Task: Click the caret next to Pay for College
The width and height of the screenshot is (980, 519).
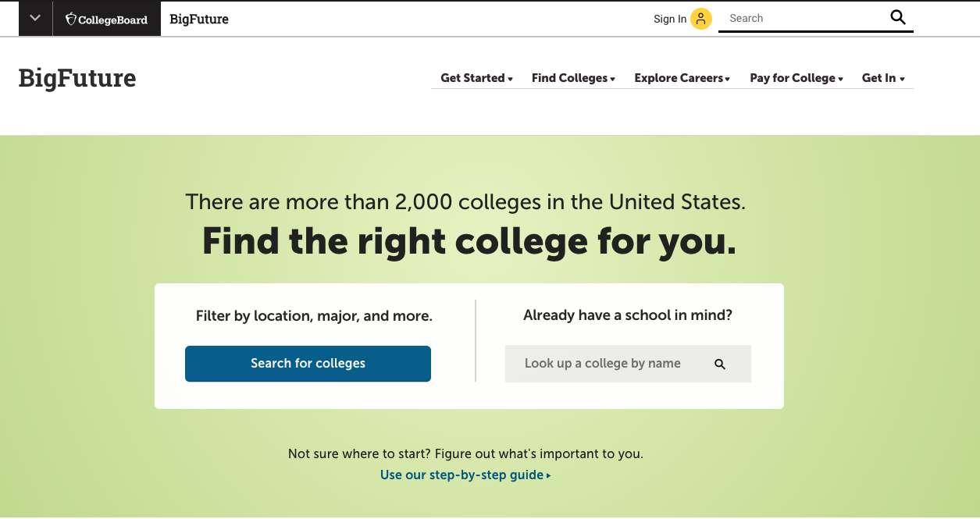Action: tap(841, 79)
